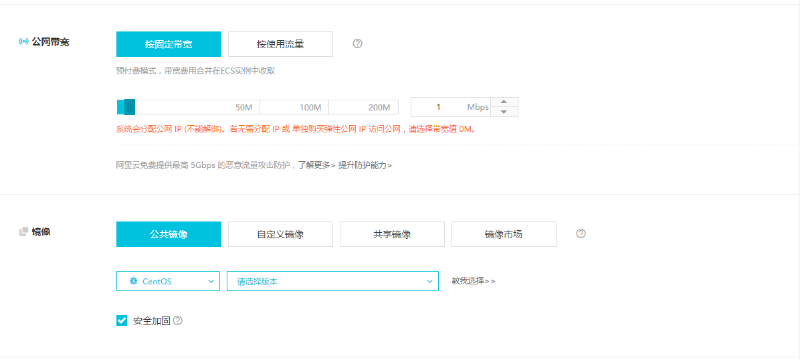This screenshot has height=360, width=800.
Task: Switch to the 自定义镜像 tab
Action: point(280,234)
